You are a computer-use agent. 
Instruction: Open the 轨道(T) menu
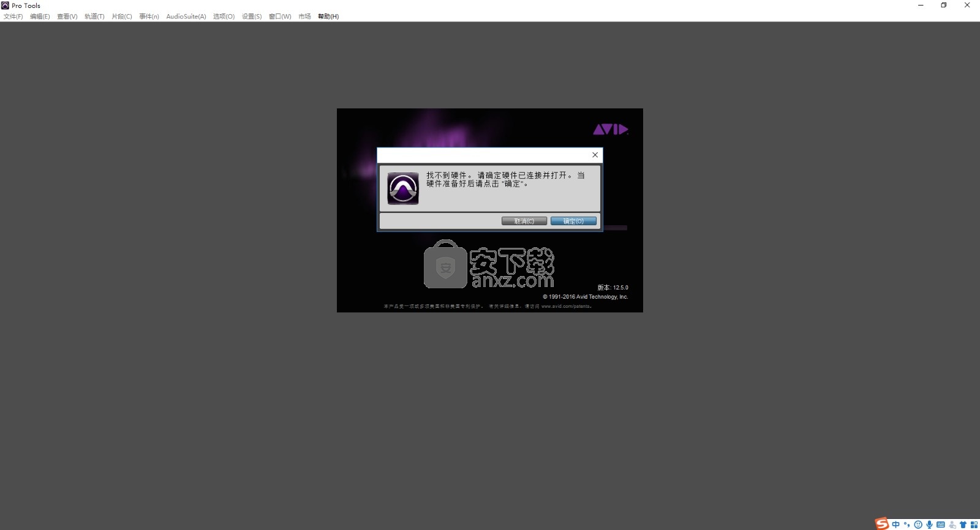coord(94,17)
